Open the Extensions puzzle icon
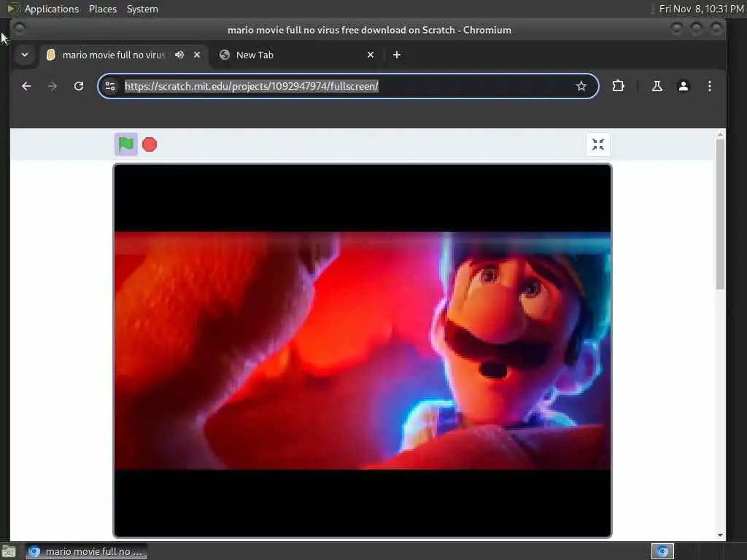This screenshot has width=747, height=560. (618, 86)
